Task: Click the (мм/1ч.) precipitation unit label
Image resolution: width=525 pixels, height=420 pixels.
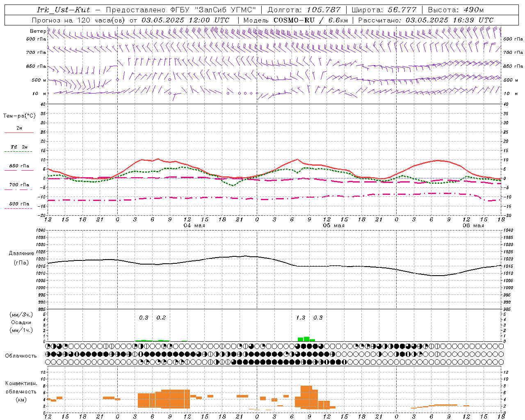Action: tap(21, 330)
